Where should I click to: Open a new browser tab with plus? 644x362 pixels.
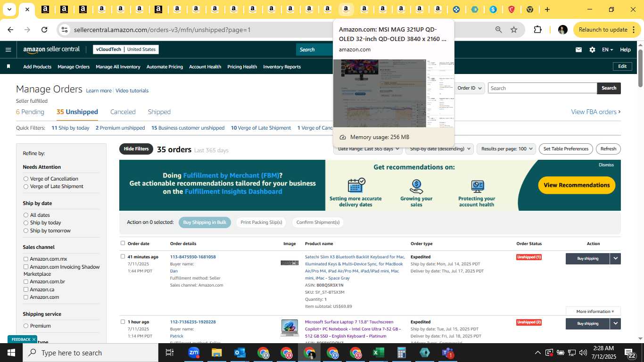[x=547, y=9]
